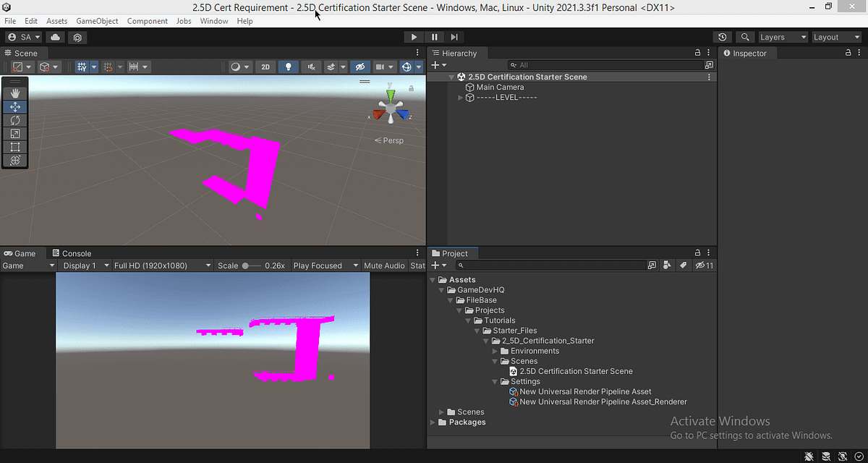
Task: Activate the Move tool
Action: point(14,106)
